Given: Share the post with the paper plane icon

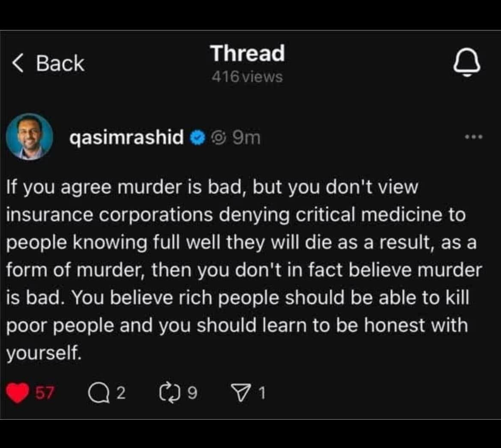Looking at the screenshot, I should click(x=239, y=393).
